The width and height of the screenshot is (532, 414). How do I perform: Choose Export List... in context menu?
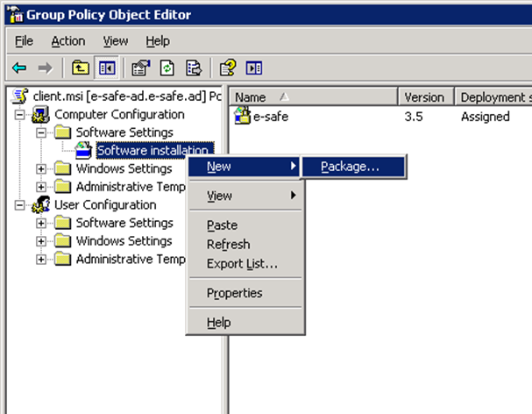(x=242, y=263)
